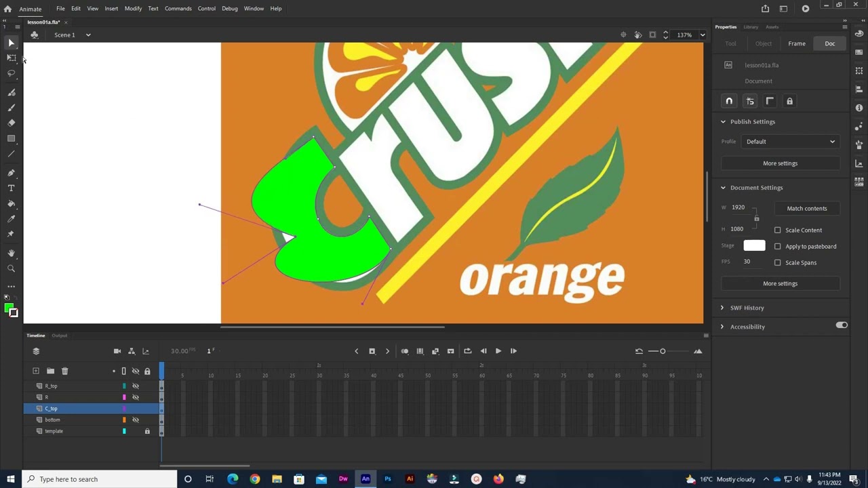Select the Zoom magnifier tool
The width and height of the screenshot is (868, 488).
(x=11, y=268)
